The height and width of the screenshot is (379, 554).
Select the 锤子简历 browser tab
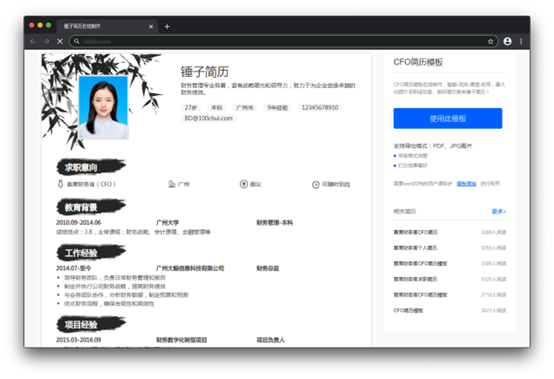(x=107, y=26)
